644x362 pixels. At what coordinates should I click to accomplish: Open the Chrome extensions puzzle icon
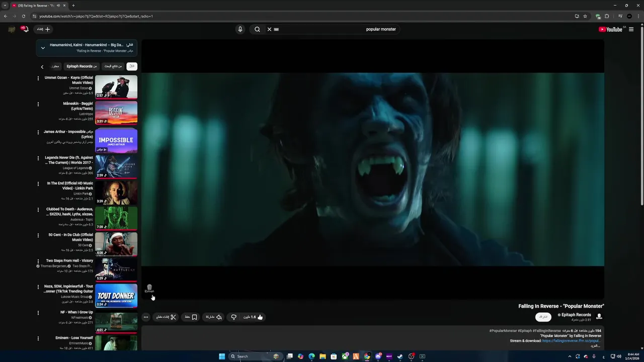coord(607,16)
